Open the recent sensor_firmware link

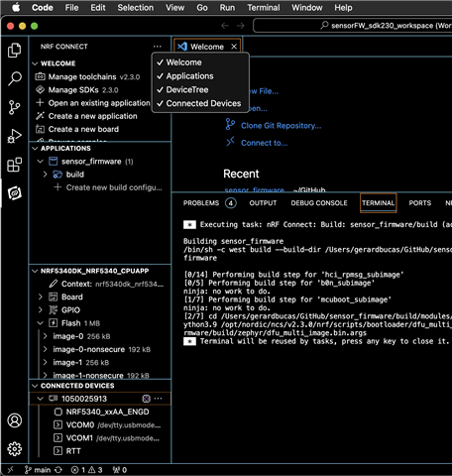(254, 190)
